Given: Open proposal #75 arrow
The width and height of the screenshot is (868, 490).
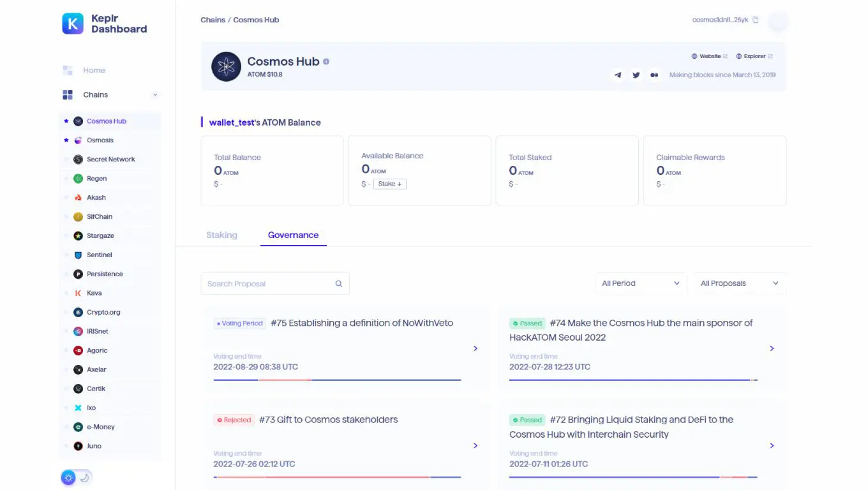Looking at the screenshot, I should coord(475,348).
